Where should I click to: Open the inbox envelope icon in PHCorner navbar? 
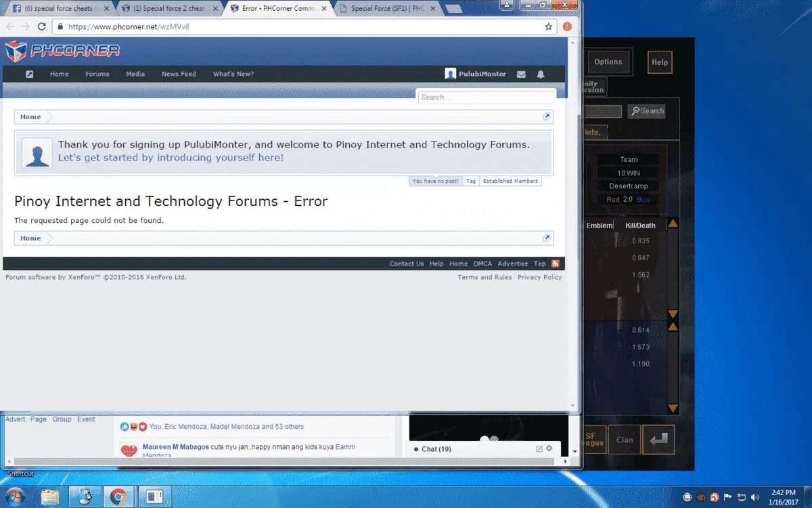(x=521, y=74)
